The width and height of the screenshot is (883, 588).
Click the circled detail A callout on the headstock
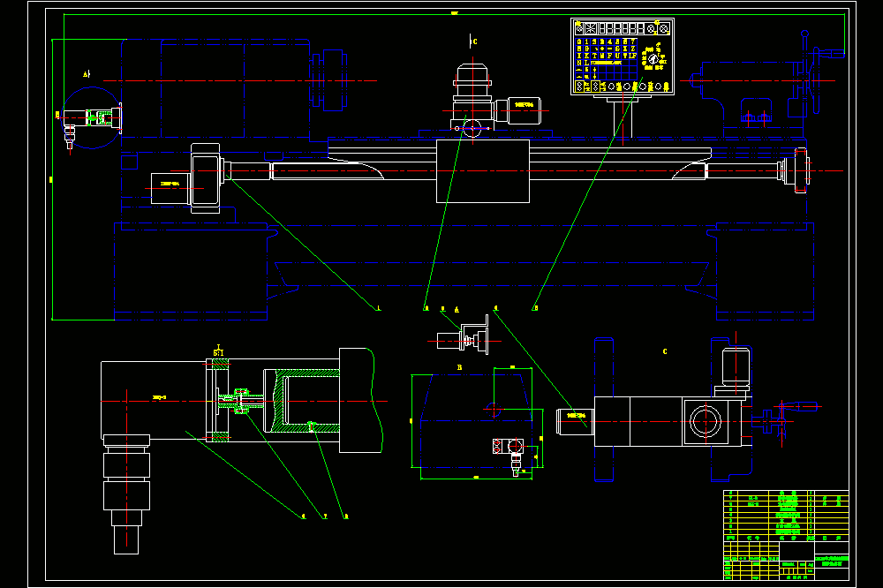click(92, 117)
